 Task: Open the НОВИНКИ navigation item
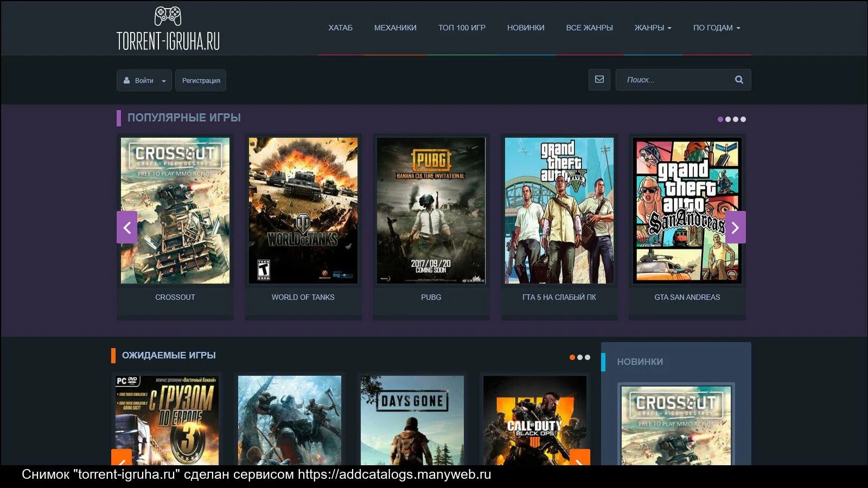point(526,28)
